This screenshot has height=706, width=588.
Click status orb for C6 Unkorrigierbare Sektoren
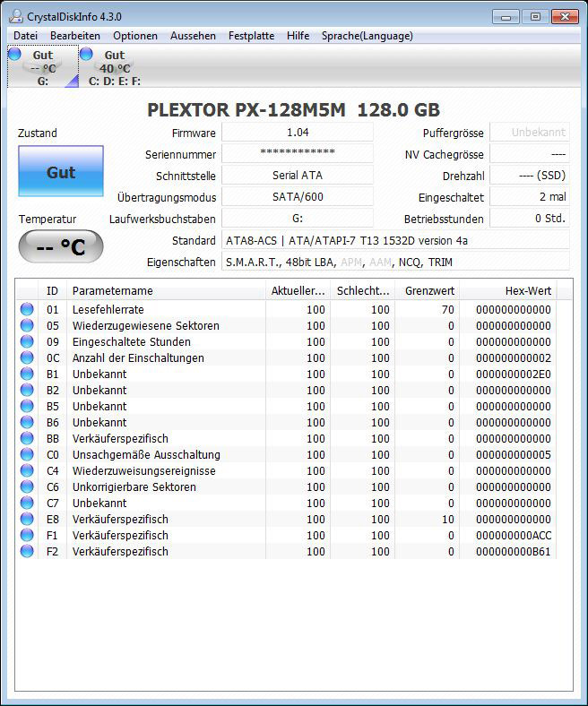[27, 486]
